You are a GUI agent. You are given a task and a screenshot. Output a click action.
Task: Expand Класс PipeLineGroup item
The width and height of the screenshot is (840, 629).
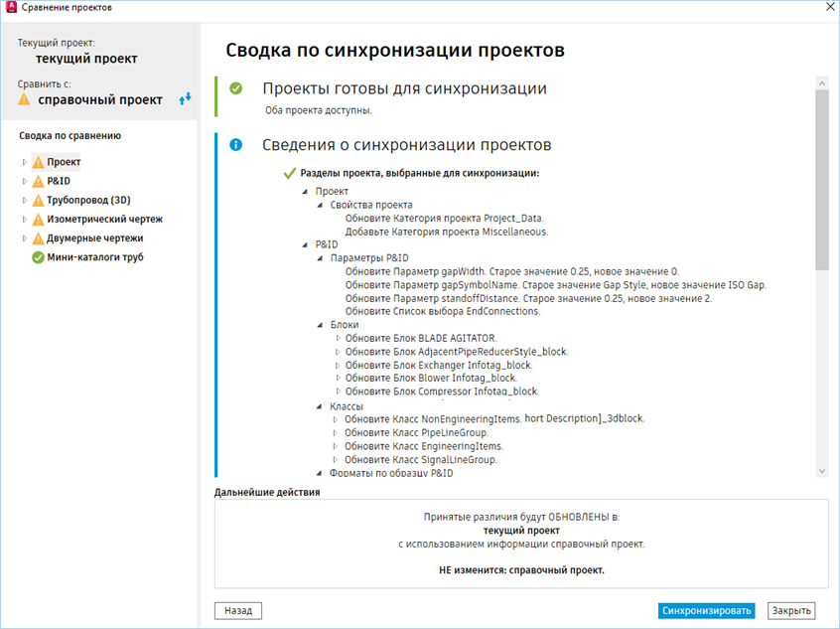336,432
